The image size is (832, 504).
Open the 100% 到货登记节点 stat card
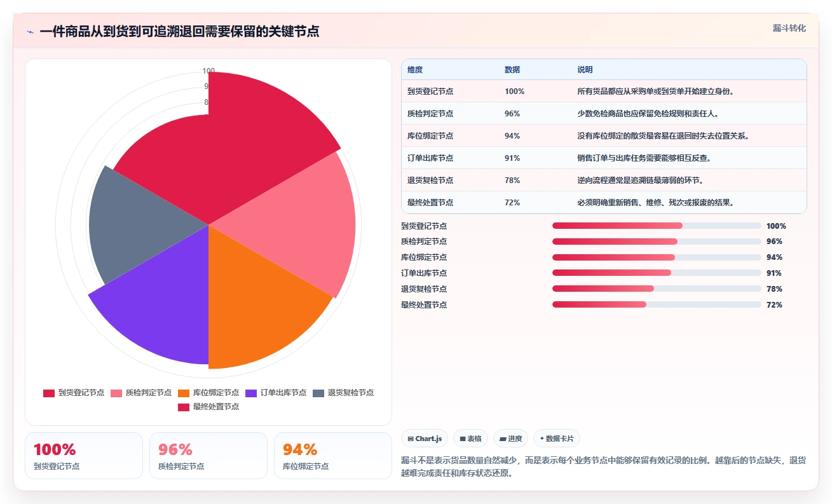click(84, 456)
